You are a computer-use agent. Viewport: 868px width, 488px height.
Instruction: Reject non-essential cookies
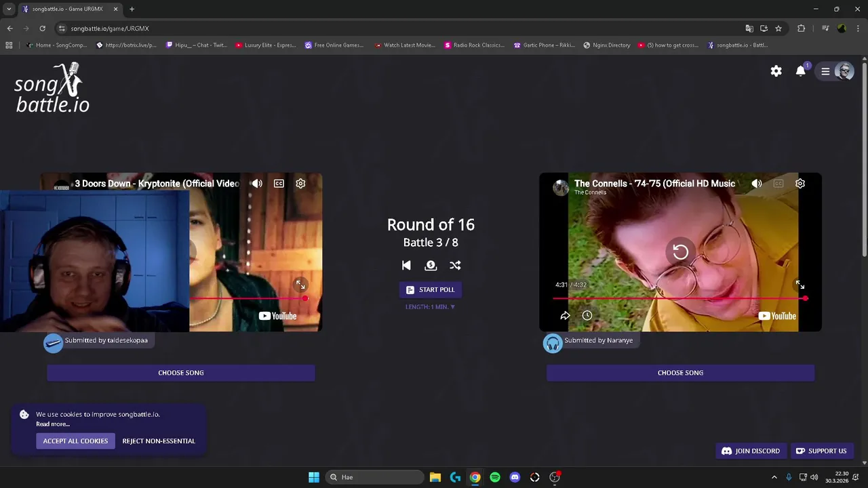coord(159,441)
